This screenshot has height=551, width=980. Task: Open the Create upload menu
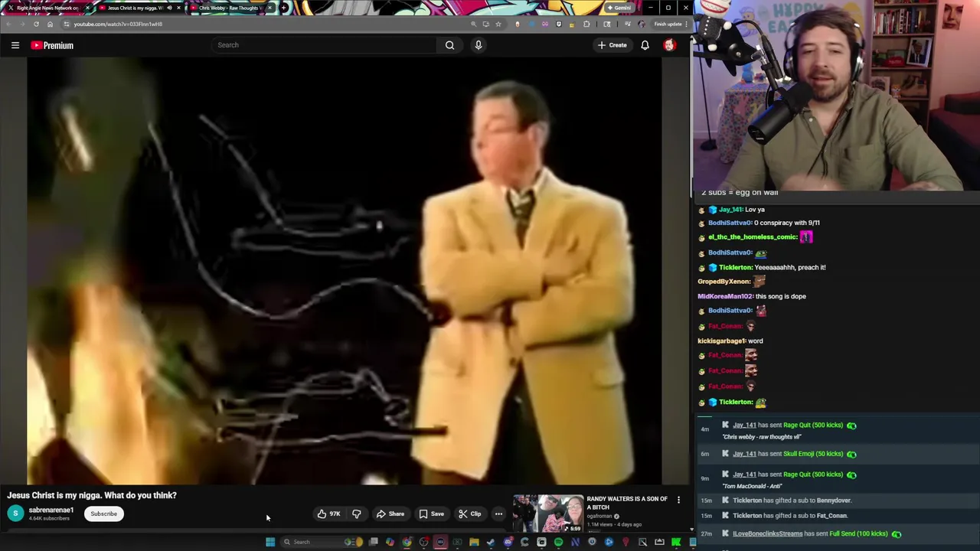(612, 45)
